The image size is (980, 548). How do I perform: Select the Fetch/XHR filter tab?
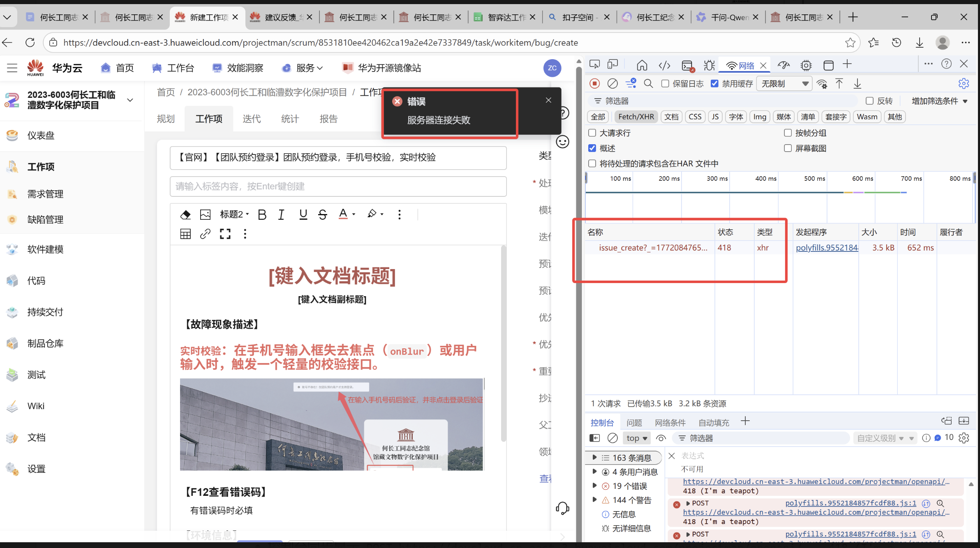636,117
